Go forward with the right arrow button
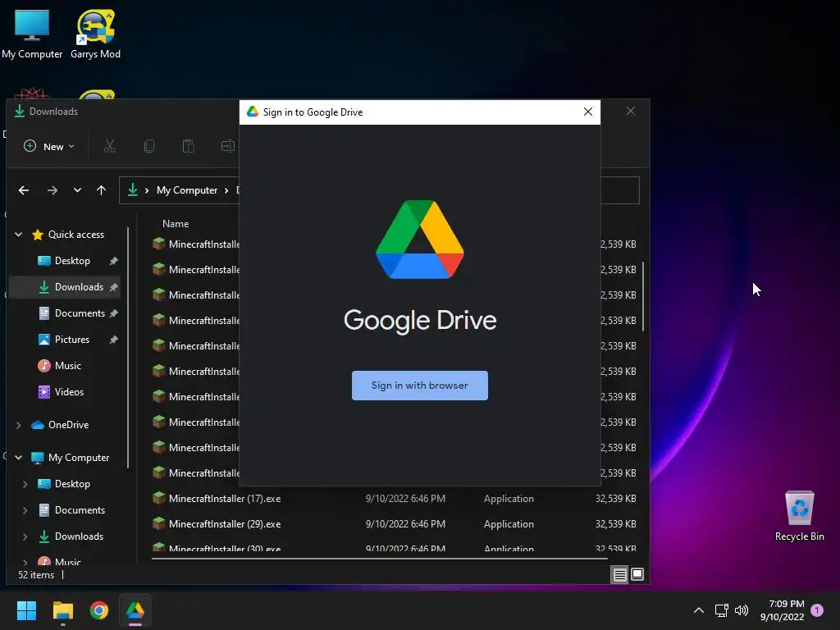This screenshot has width=840, height=630. tap(52, 190)
